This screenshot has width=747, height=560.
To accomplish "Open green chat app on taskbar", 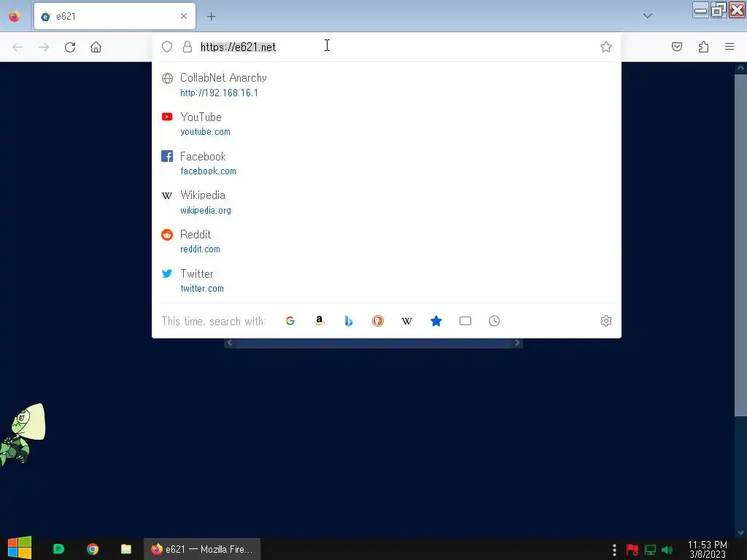I will click(58, 549).
